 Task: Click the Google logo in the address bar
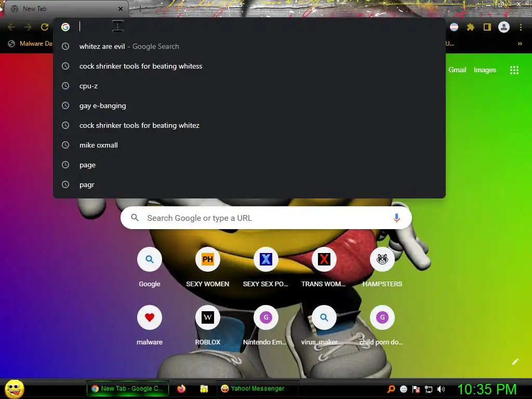pyautogui.click(x=65, y=27)
